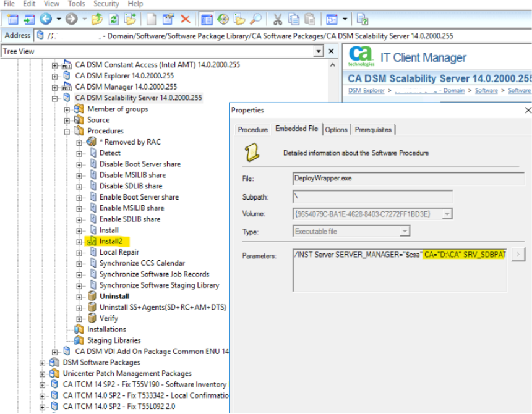Click the Domain breadcrumb link
The height and width of the screenshot is (414, 532).
tap(453, 91)
